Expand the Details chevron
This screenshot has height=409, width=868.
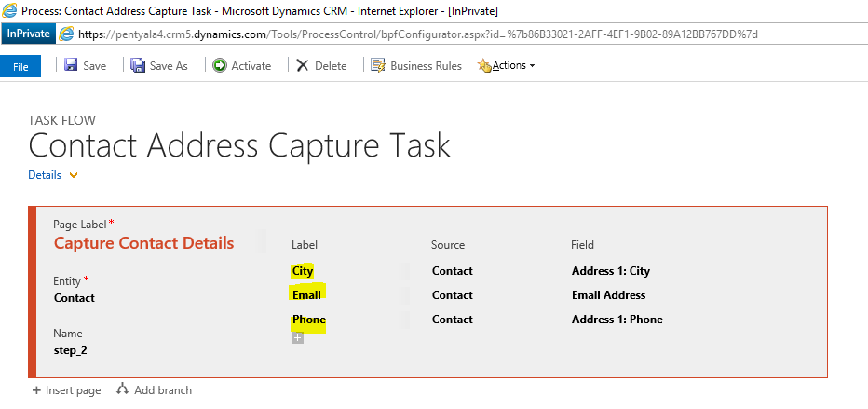pos(74,175)
